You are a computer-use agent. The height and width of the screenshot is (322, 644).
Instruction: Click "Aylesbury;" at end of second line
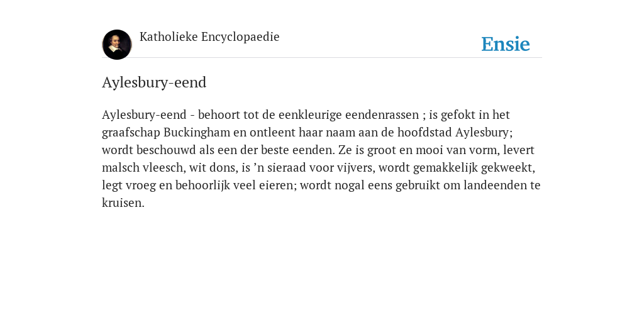pos(484,133)
